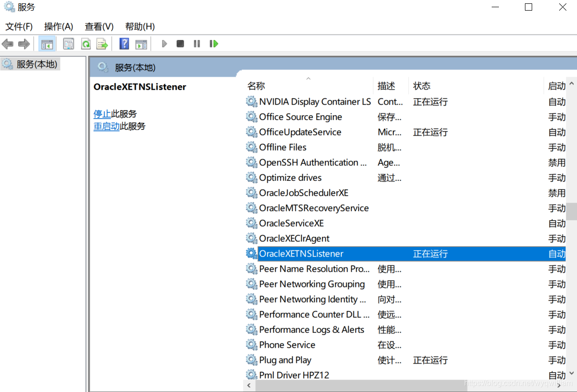This screenshot has height=392, width=577.
Task: Select the Phone Service row
Action: 405,345
